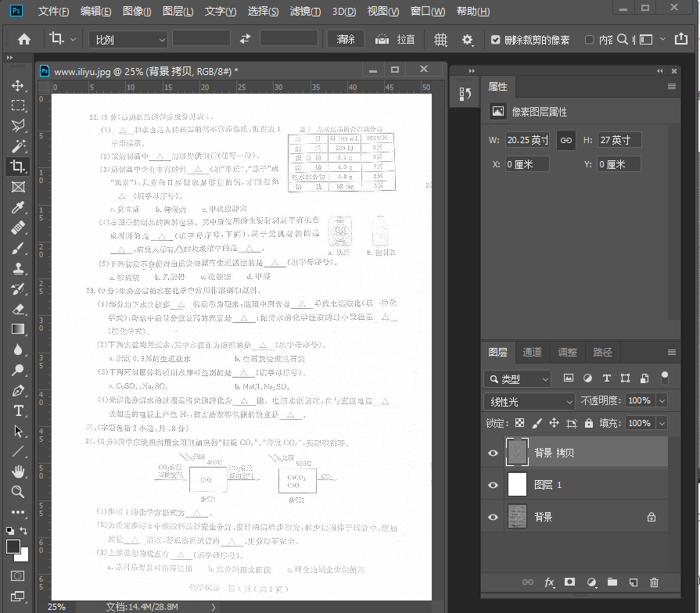Select the Eyedropper tool
Image resolution: width=700 pixels, height=613 pixels.
tap(18, 207)
